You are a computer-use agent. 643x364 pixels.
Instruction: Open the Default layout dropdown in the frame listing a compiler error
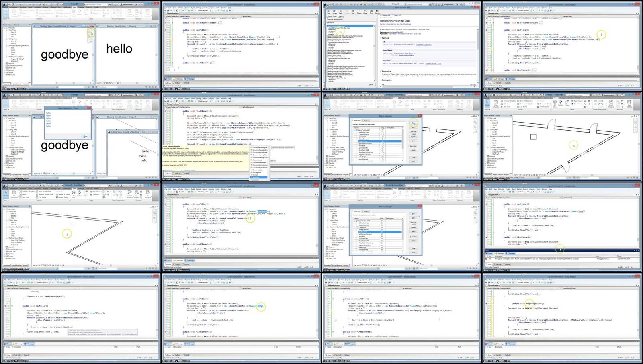point(524,192)
